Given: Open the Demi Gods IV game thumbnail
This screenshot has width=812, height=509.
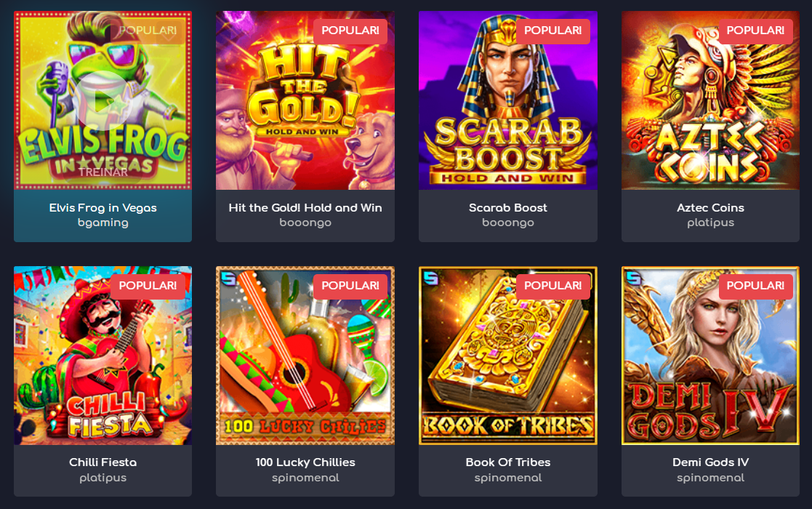Looking at the screenshot, I should 710,356.
